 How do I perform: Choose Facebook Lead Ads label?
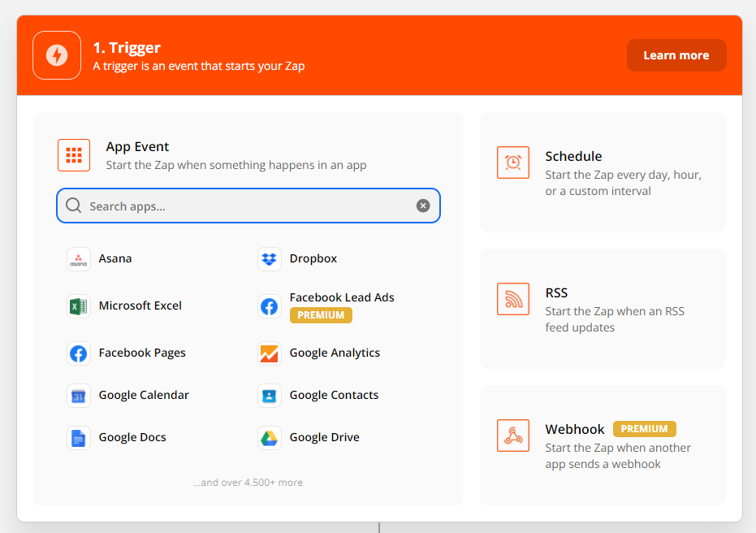pyautogui.click(x=342, y=297)
